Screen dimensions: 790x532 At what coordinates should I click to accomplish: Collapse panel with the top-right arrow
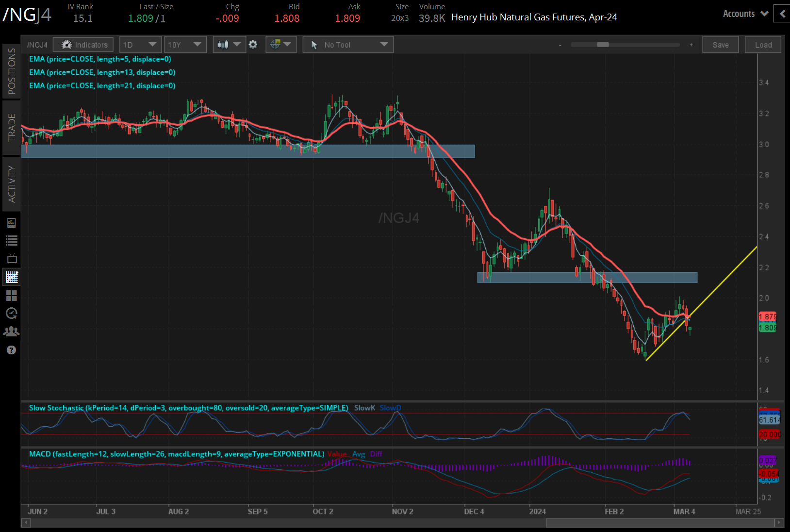tap(782, 14)
